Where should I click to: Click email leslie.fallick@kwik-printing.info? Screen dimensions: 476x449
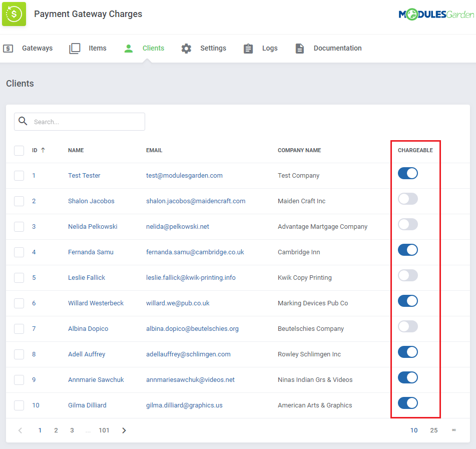191,277
